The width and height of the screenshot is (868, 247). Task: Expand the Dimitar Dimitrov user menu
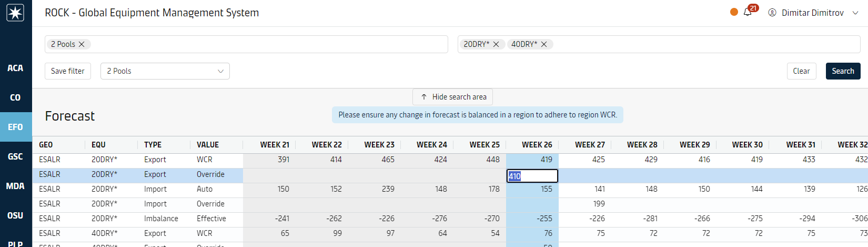(855, 13)
